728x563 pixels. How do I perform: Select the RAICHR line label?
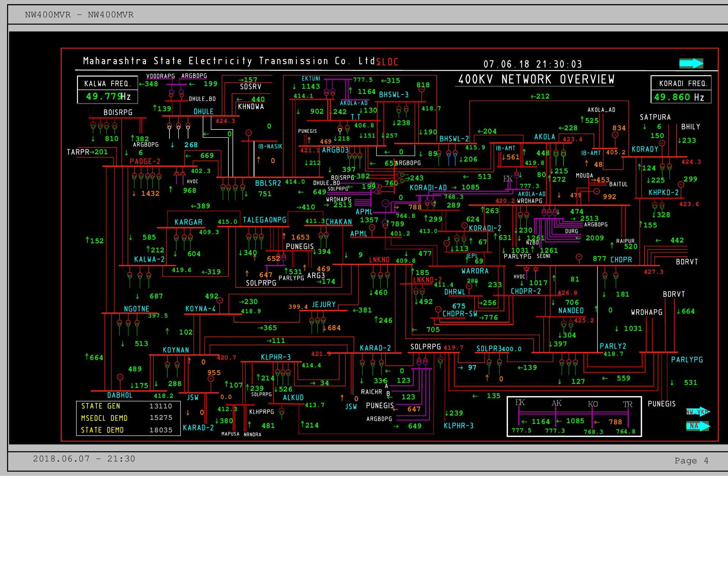371,392
